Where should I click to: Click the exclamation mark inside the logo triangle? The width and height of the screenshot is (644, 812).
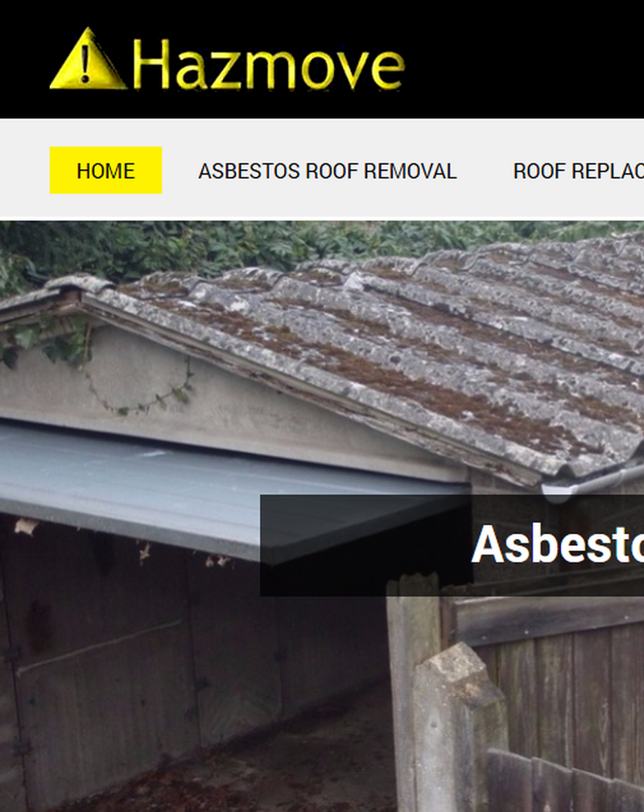tap(86, 63)
